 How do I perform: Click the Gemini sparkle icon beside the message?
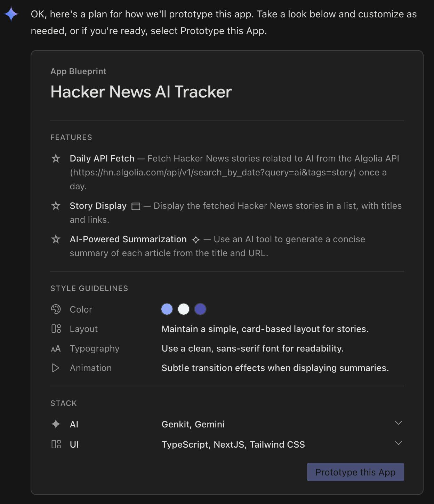[11, 14]
